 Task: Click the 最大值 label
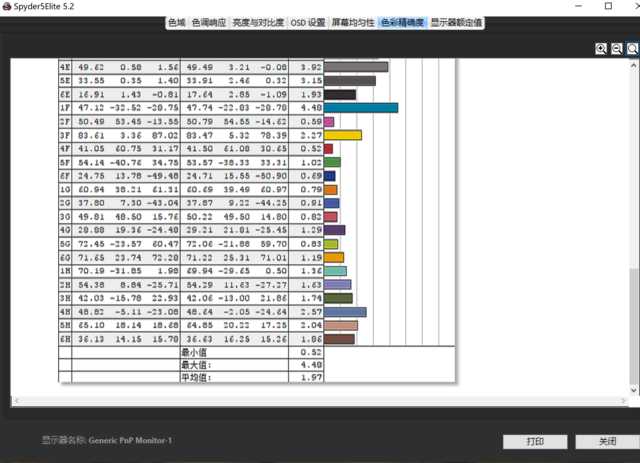point(196,365)
